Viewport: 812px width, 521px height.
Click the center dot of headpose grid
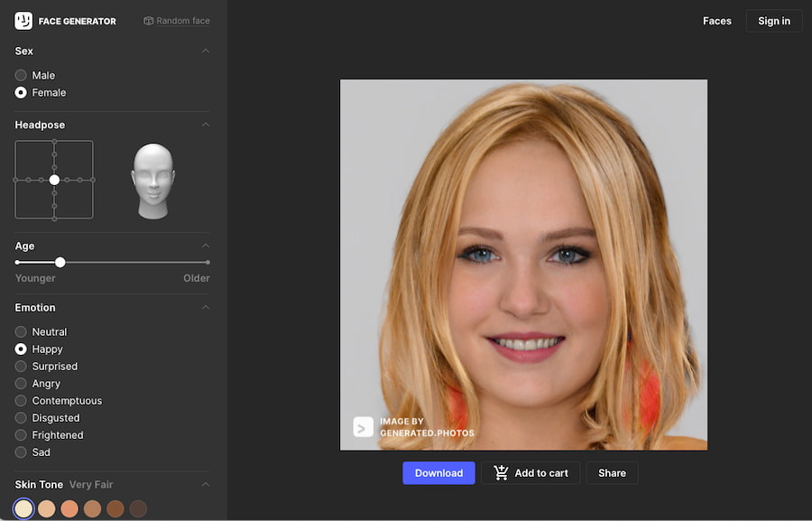pos(54,180)
